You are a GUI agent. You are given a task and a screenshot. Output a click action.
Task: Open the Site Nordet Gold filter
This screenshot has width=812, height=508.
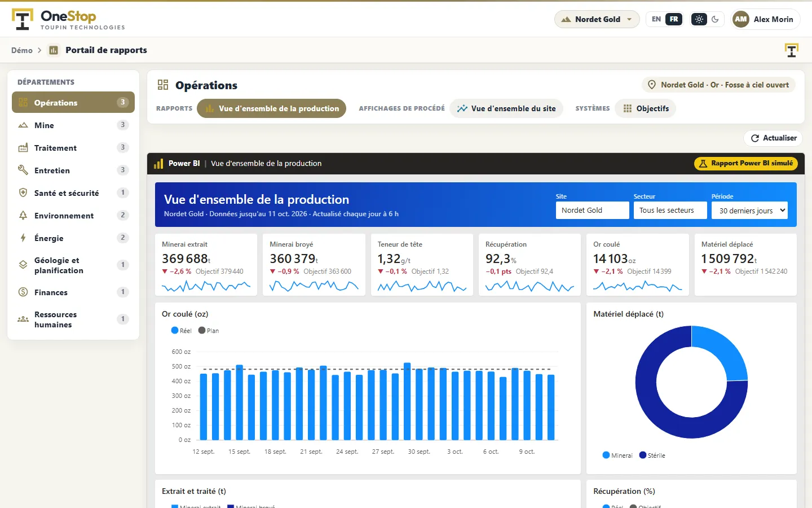(x=592, y=211)
